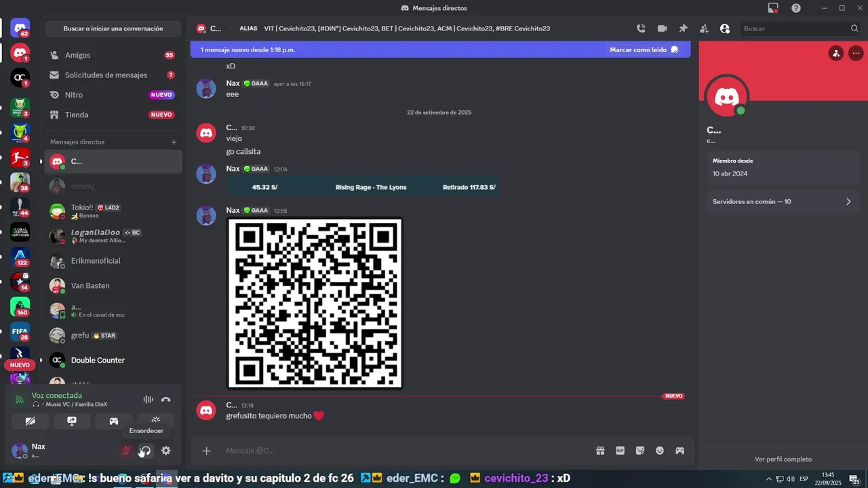
Task: Open Ver perfil completo link
Action: click(x=783, y=459)
